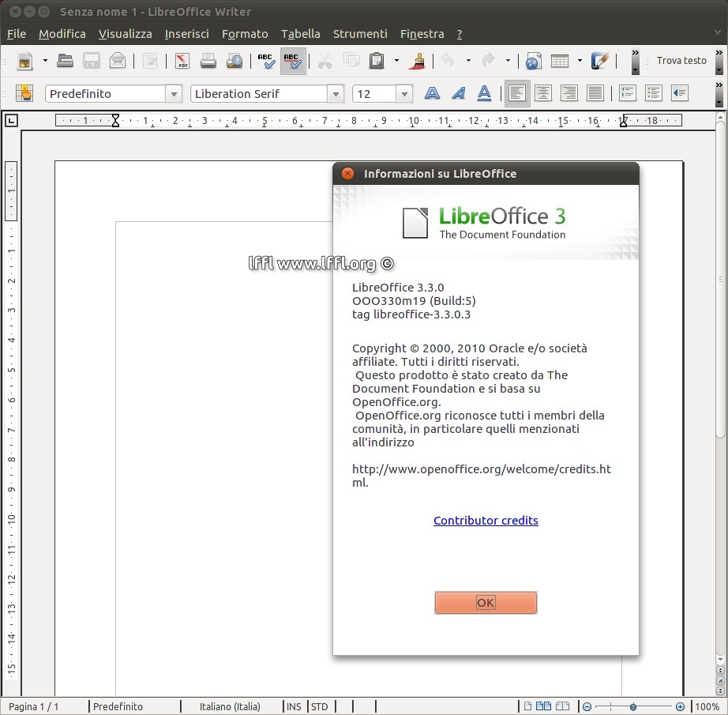Expand standard toolbar overflow chevron
Screen dimensions: 728x715
[635, 61]
